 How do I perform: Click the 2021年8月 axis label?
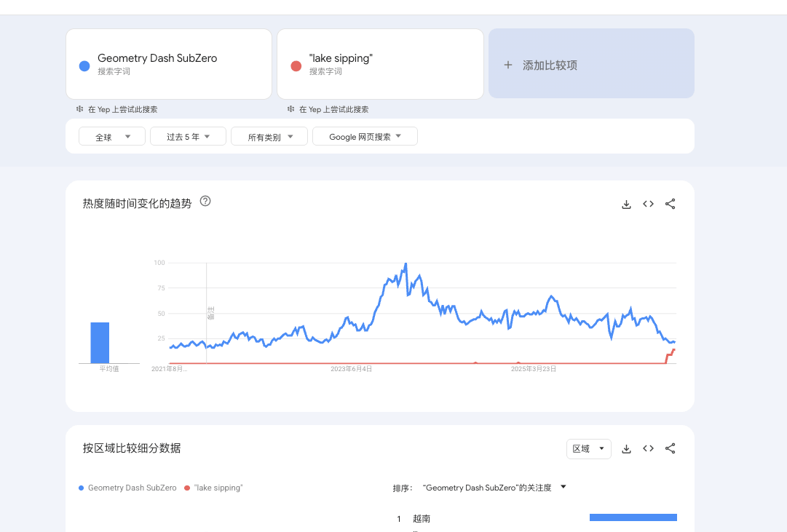[169, 369]
